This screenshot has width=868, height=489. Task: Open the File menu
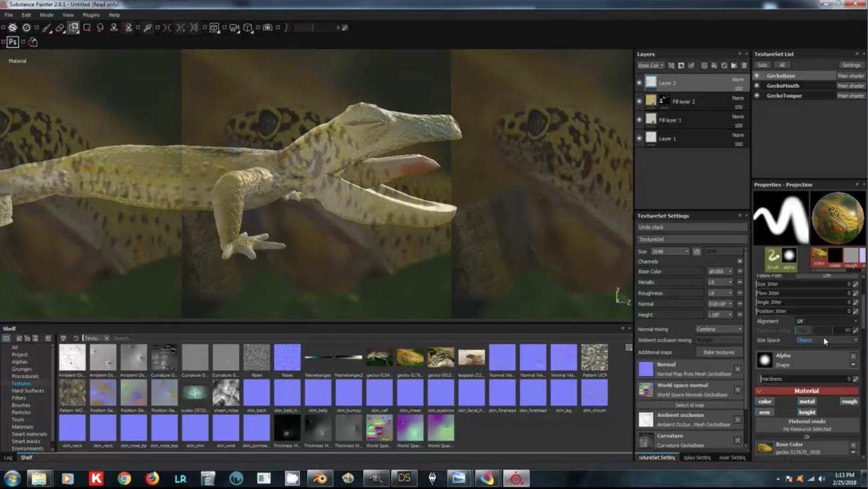[9, 15]
